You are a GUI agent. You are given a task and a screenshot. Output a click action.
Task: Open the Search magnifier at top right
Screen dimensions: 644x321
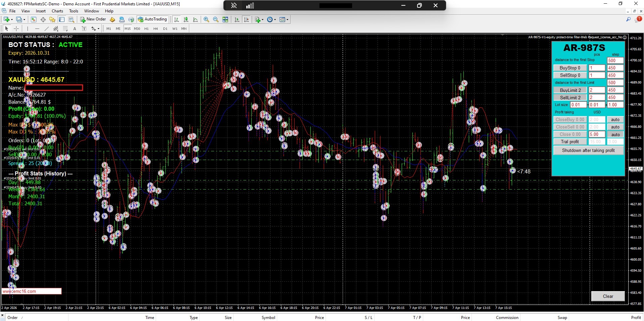(628, 19)
